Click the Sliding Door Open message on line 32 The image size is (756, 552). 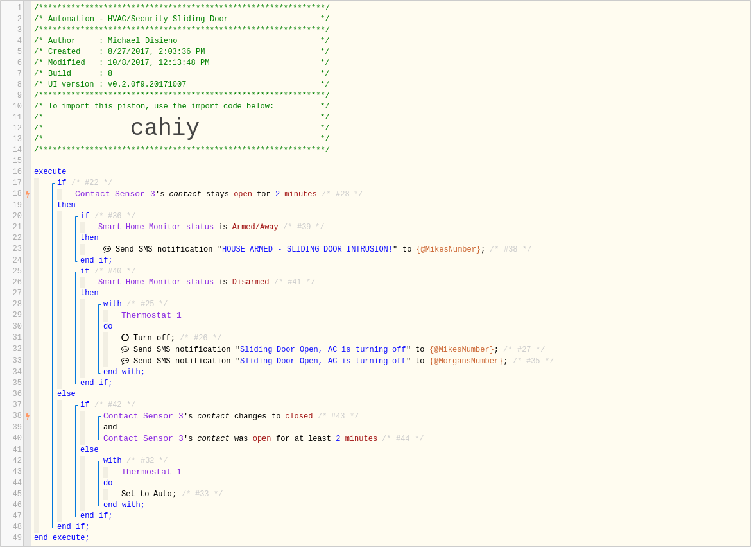323,350
